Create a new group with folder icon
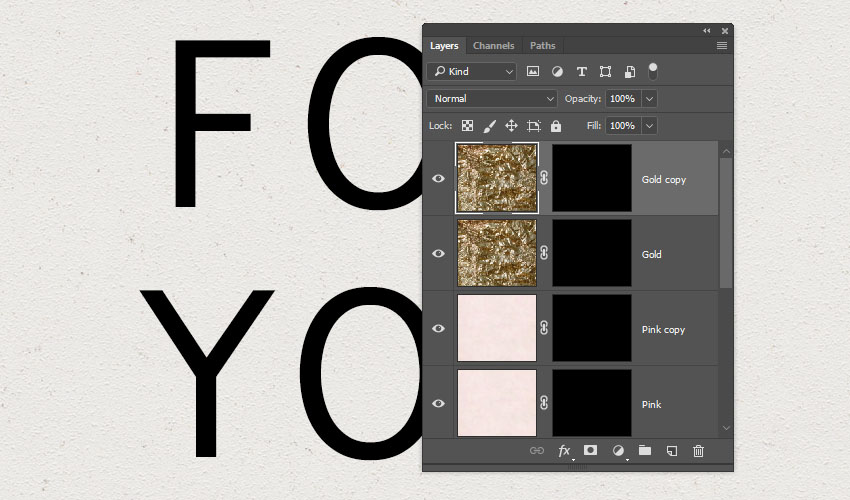Screen dimensions: 850x500 coord(645,451)
